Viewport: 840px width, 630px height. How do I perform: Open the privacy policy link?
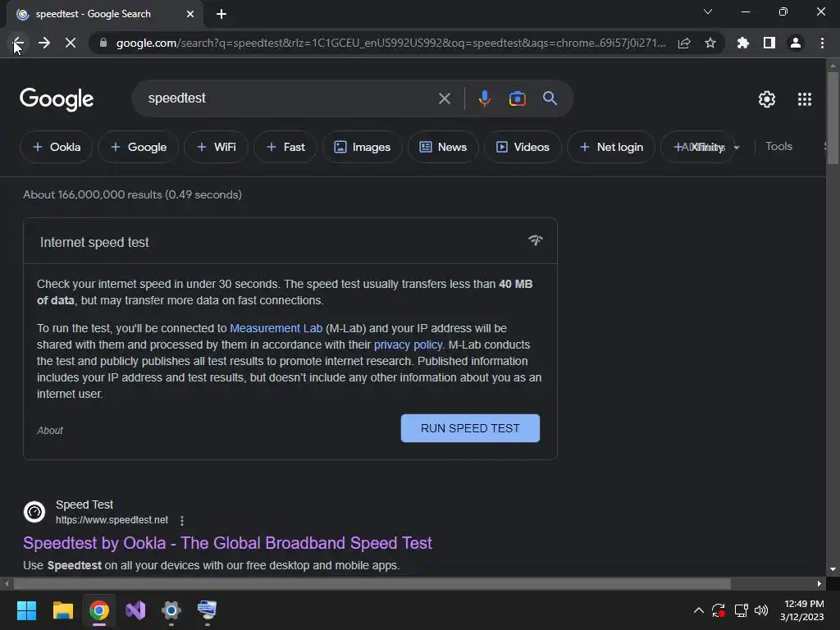click(408, 345)
